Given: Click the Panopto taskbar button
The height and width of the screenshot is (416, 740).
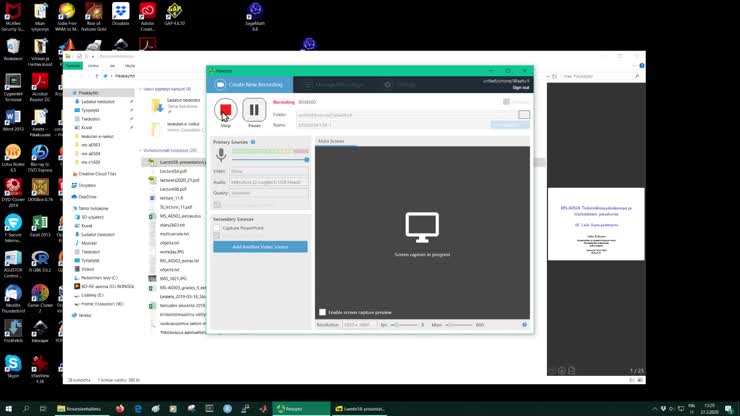Looking at the screenshot, I should [302, 409].
